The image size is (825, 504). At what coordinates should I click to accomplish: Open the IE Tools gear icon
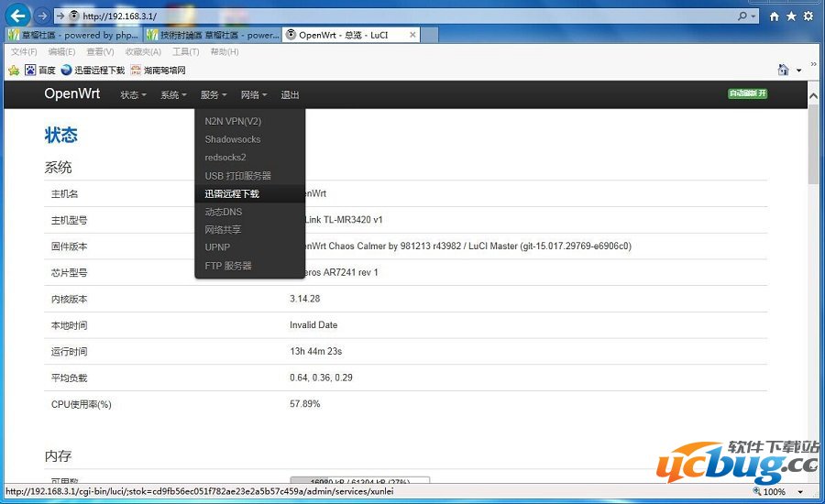(808, 16)
